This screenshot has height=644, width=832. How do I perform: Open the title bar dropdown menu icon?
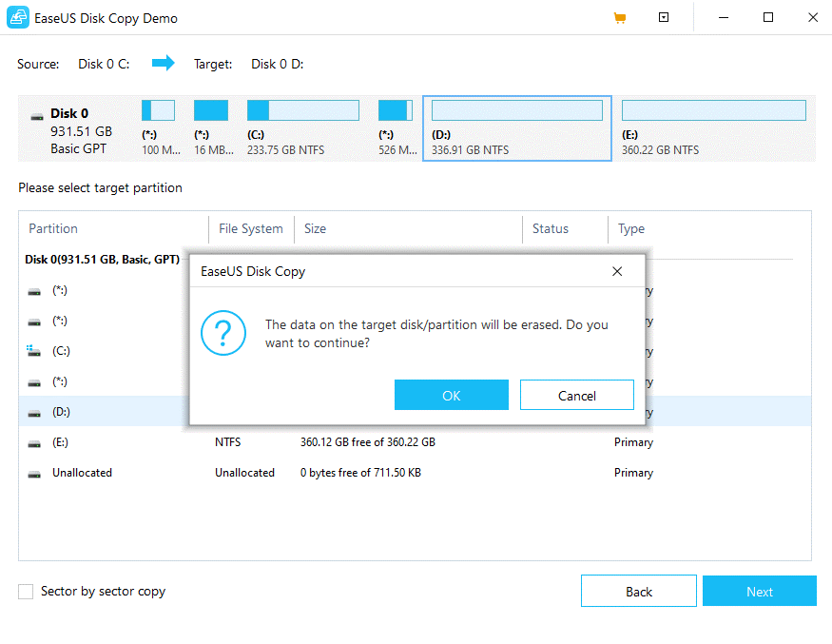[664, 17]
